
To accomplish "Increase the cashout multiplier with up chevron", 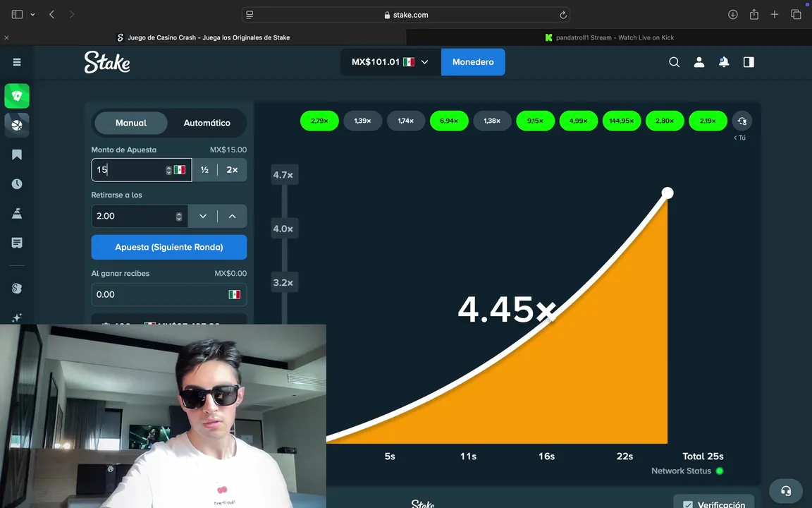I will pos(232,216).
